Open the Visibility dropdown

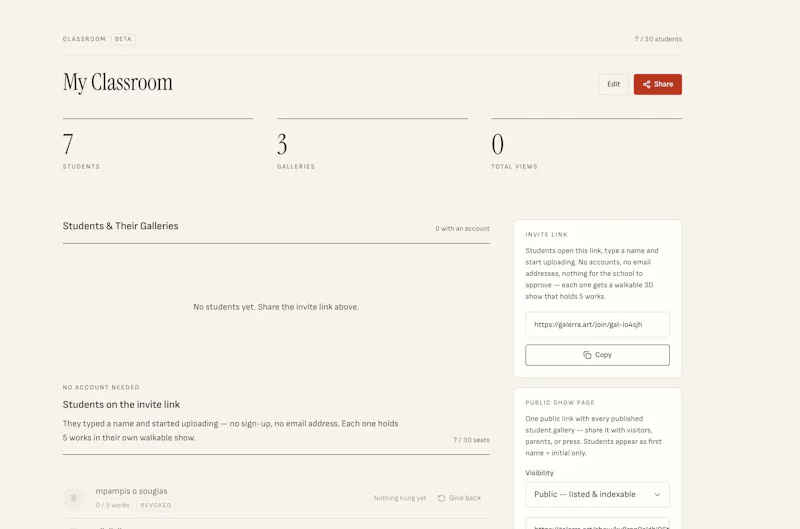coord(597,494)
